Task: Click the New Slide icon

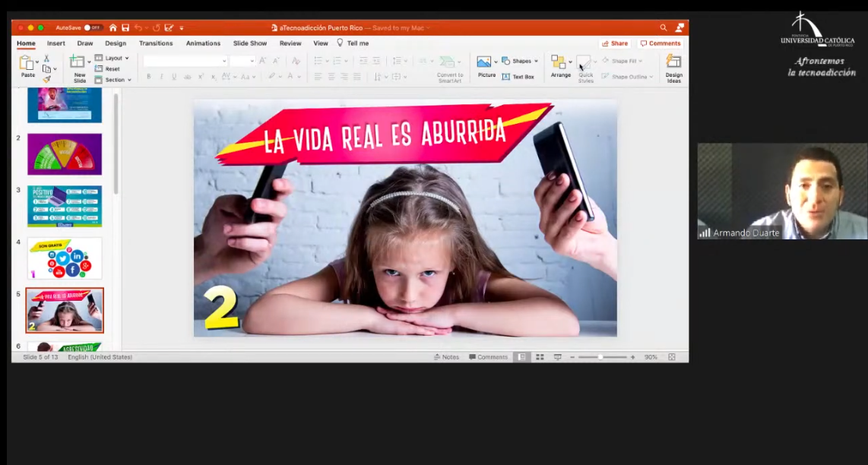Action: tap(79, 64)
